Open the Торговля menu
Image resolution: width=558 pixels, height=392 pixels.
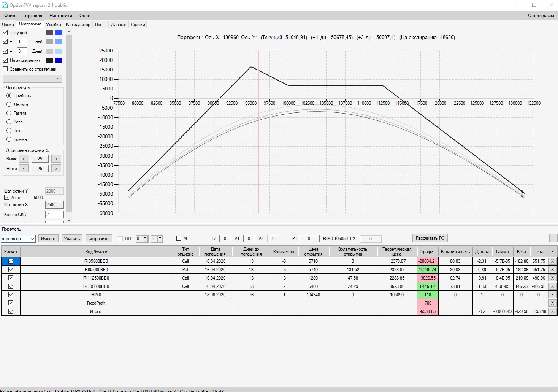32,16
